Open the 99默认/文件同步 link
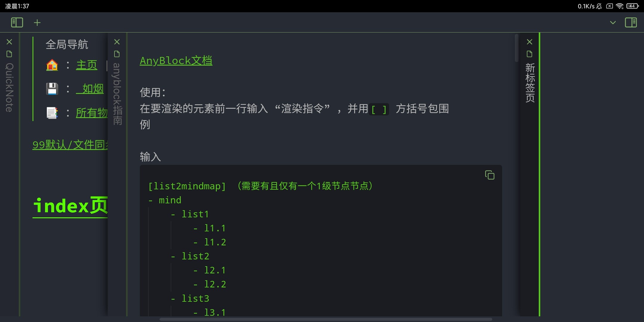 coord(70,145)
